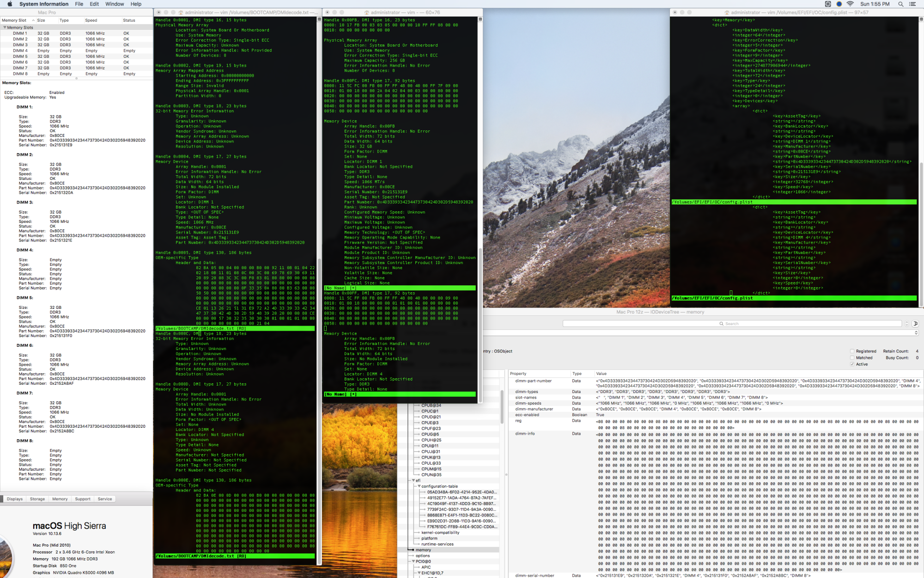The width and height of the screenshot is (924, 578).
Task: Open the Apple menu logo
Action: [10, 4]
